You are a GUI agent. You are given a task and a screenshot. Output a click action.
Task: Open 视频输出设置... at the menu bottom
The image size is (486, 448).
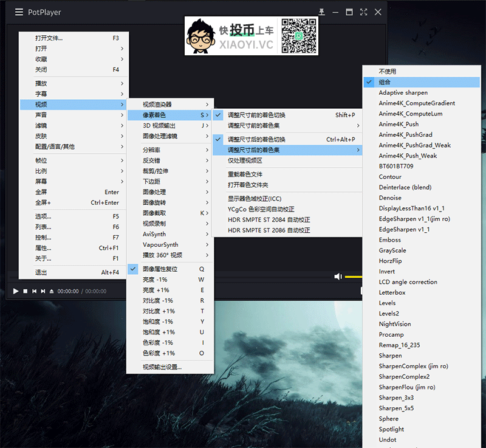click(162, 367)
